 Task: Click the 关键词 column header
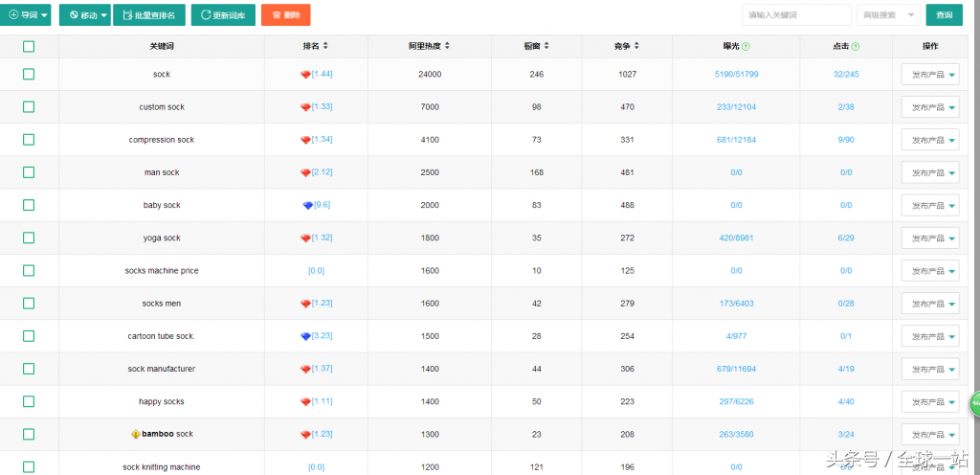[x=162, y=46]
